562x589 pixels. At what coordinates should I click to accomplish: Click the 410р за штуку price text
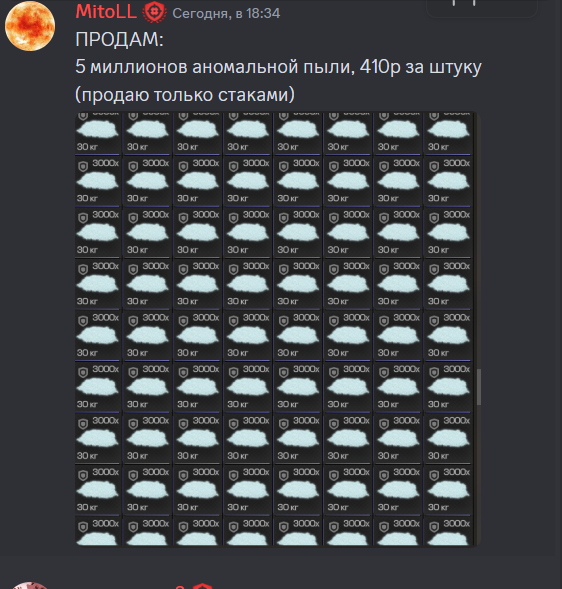[420, 67]
